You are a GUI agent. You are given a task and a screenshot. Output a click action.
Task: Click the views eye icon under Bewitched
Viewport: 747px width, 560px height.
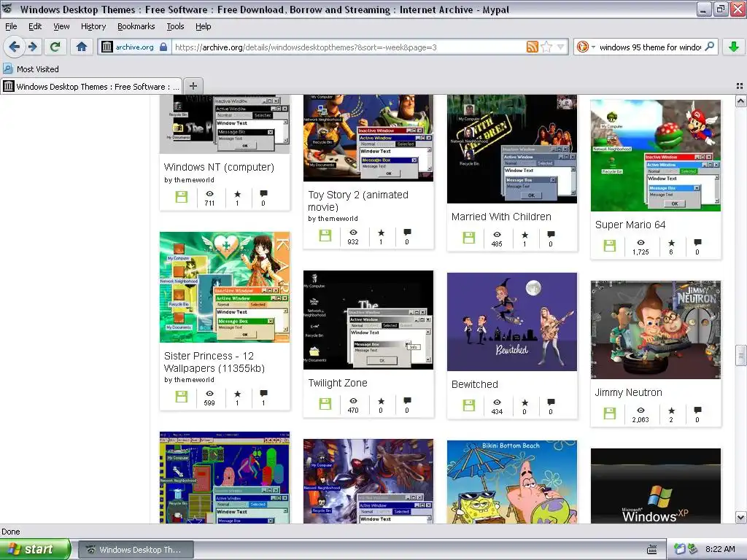coord(497,402)
